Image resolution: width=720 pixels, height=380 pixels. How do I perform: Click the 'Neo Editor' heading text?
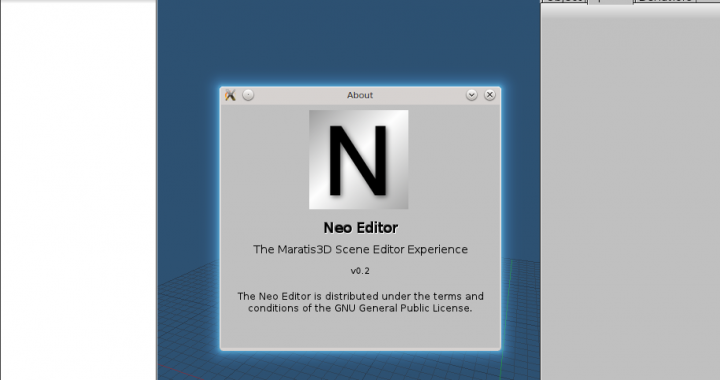click(x=360, y=228)
